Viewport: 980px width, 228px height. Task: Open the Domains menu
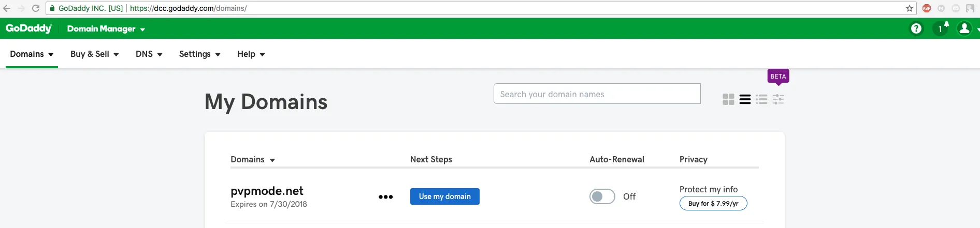pos(32,54)
